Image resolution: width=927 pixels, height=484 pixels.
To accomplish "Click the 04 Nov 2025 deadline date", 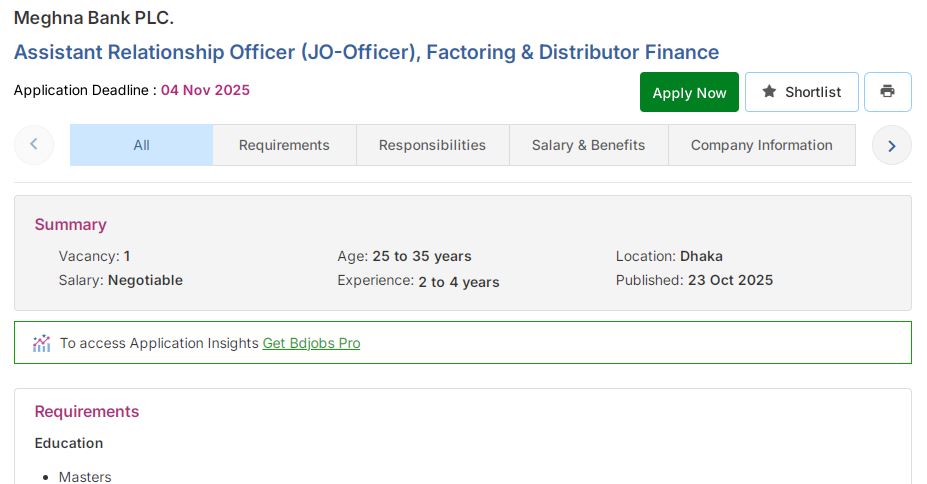I will [205, 90].
